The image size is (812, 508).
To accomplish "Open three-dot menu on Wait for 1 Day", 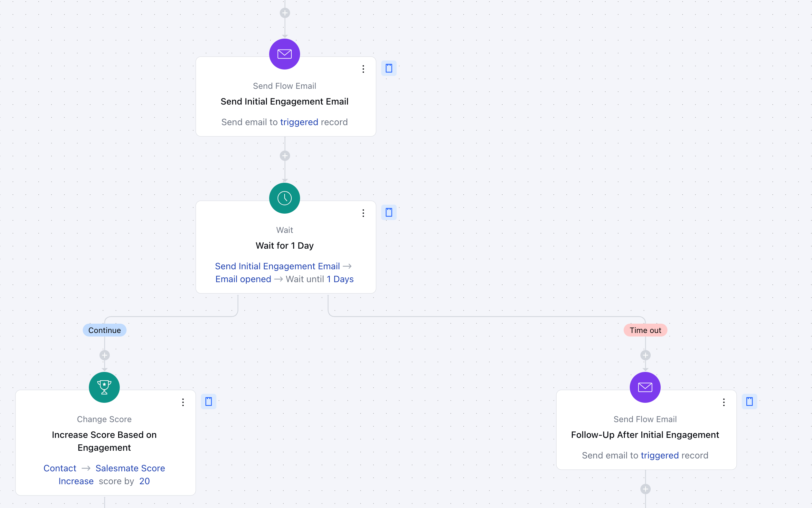I will coord(363,213).
